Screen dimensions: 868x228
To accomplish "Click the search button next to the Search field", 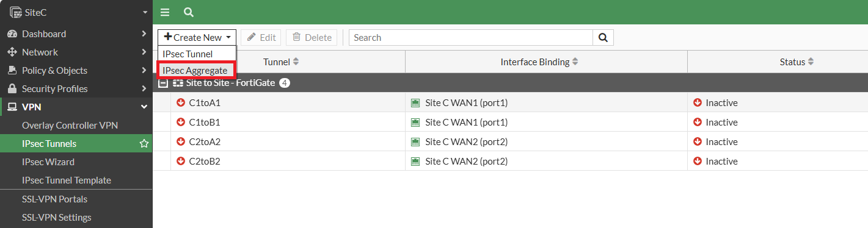I will [603, 37].
